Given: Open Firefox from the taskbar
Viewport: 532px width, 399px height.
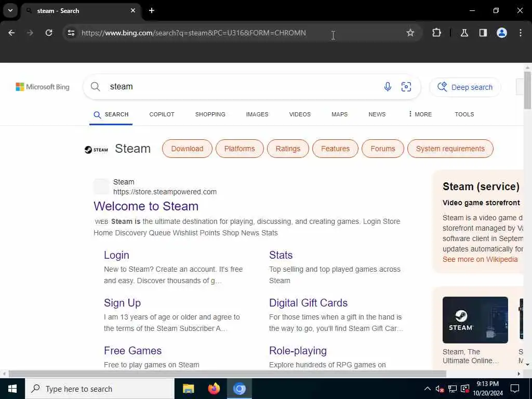Looking at the screenshot, I should [214, 389].
